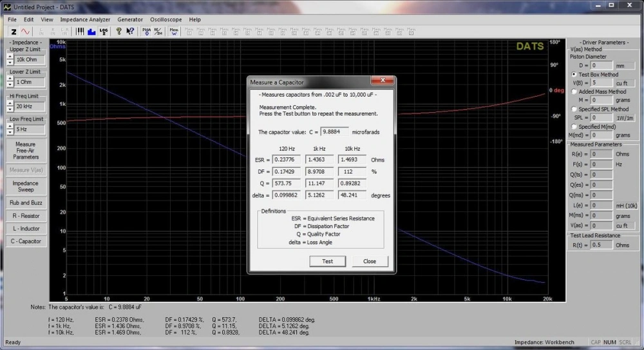Click the vertical bars toolbar icon
Image resolution: width=644 pixels, height=350 pixels.
(79, 31)
